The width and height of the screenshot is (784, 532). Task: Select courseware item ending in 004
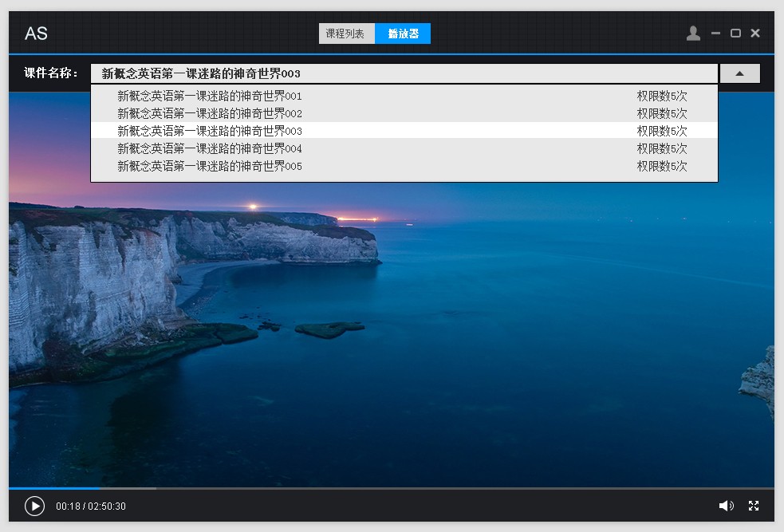(210, 148)
